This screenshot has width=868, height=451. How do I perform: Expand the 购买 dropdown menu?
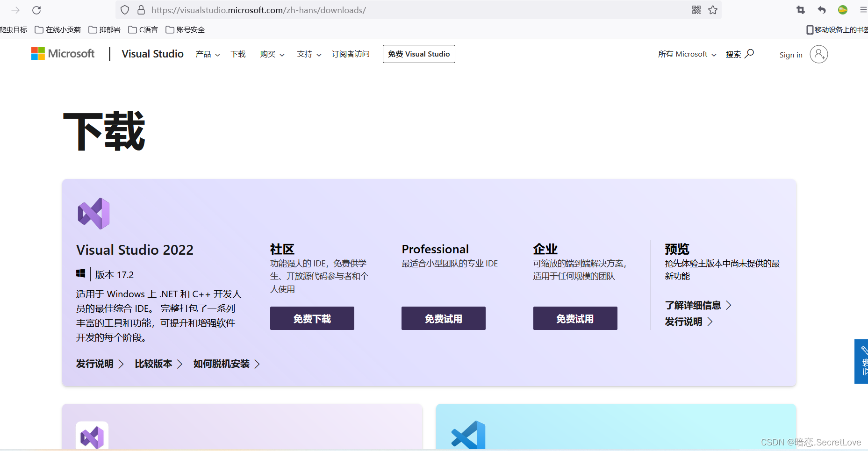(272, 54)
